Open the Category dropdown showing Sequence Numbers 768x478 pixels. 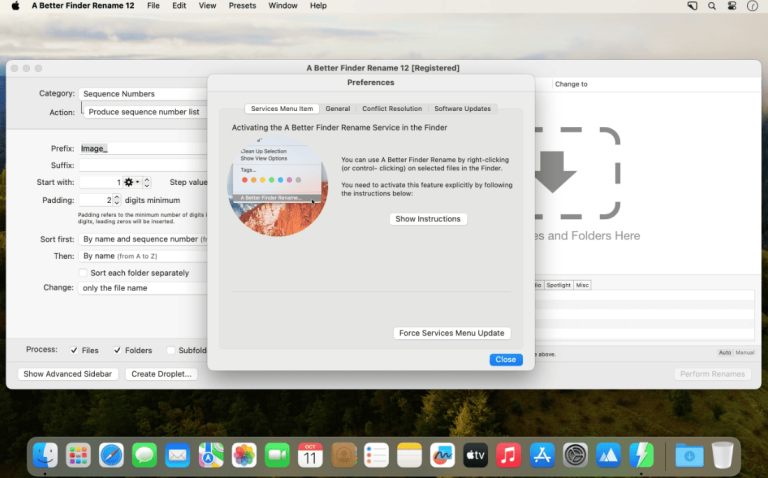143,94
